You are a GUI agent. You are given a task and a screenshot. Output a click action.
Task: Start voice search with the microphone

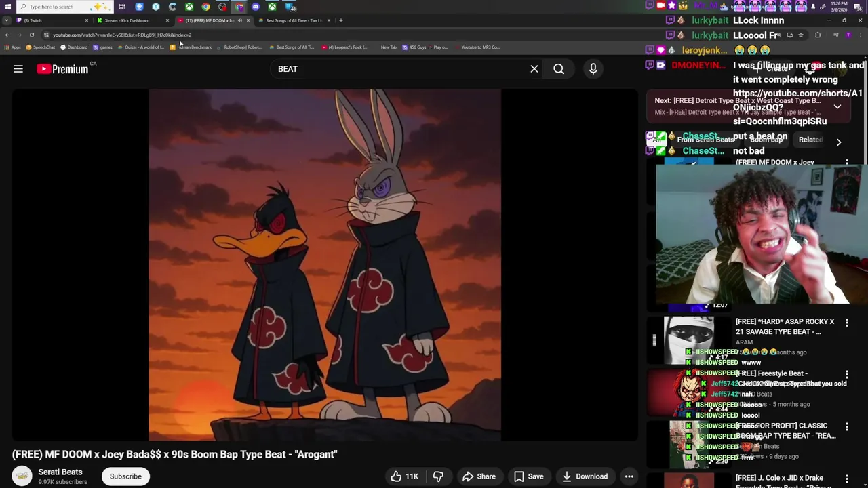click(x=593, y=68)
